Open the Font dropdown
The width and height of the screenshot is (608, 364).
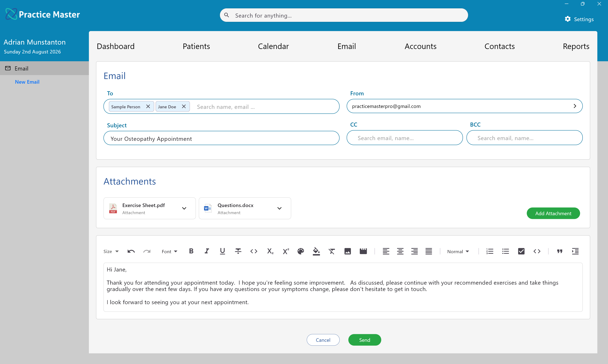(x=169, y=251)
